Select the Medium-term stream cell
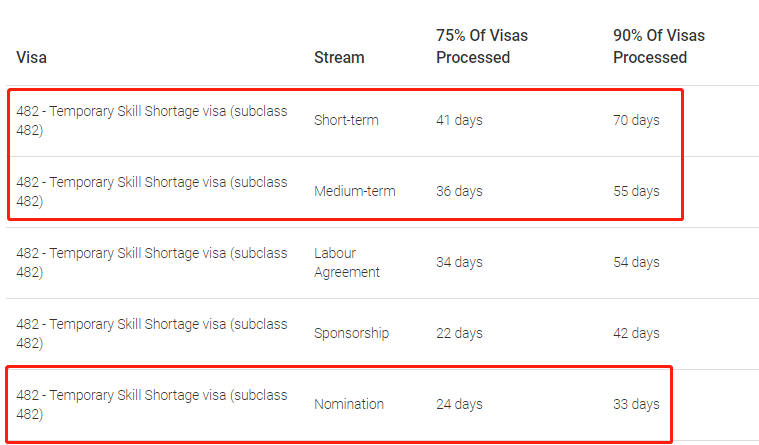Image resolution: width=759 pixels, height=445 pixels. (x=354, y=191)
